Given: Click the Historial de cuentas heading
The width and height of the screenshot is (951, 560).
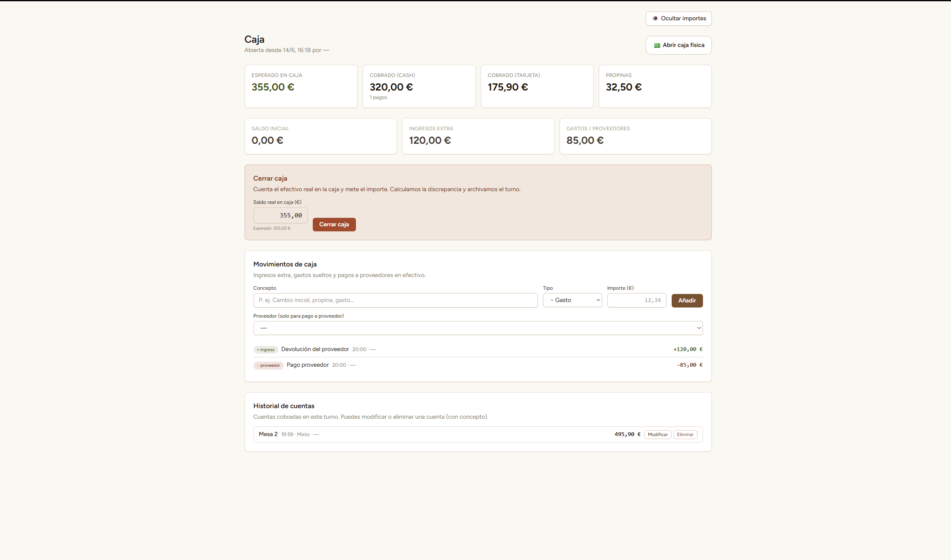Looking at the screenshot, I should pos(284,406).
